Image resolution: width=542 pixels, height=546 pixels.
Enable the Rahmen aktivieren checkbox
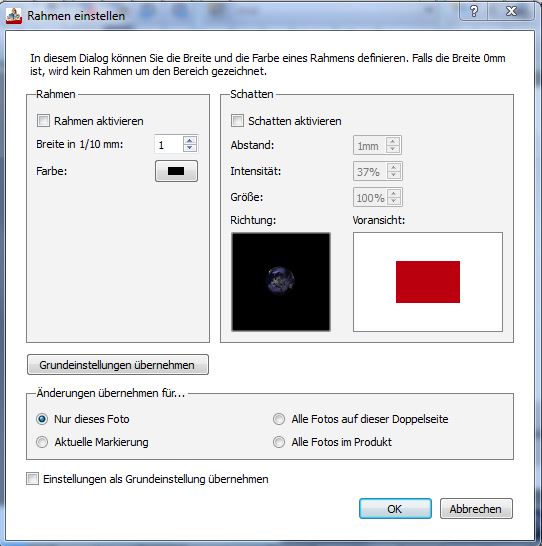[x=44, y=121]
